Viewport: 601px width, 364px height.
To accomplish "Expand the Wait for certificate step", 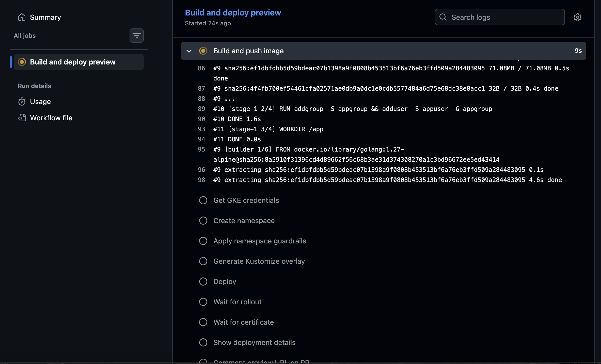I will pyautogui.click(x=384, y=322).
